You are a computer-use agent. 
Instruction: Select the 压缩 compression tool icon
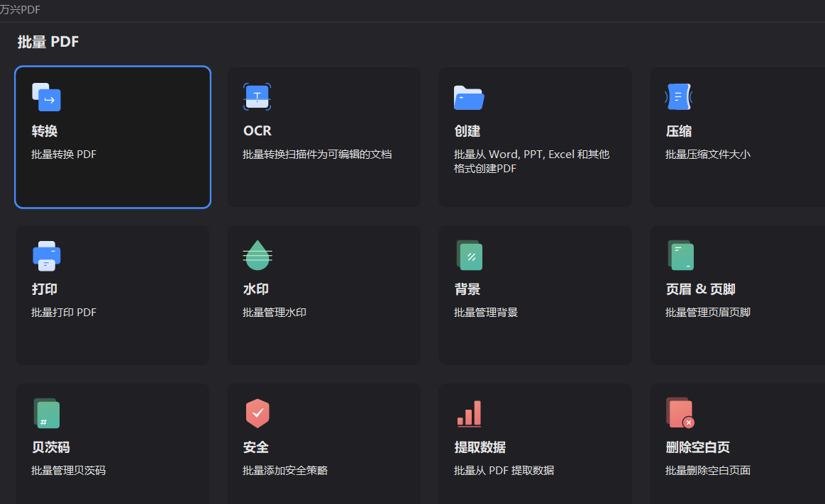click(x=679, y=96)
